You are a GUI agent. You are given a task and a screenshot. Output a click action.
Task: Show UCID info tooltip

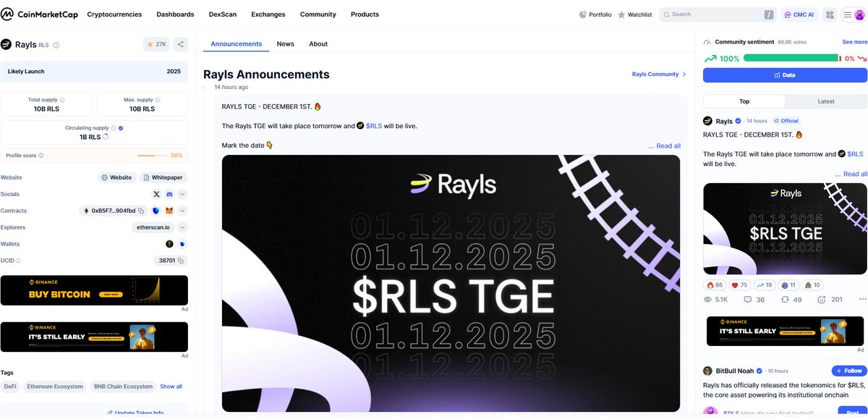(x=18, y=261)
